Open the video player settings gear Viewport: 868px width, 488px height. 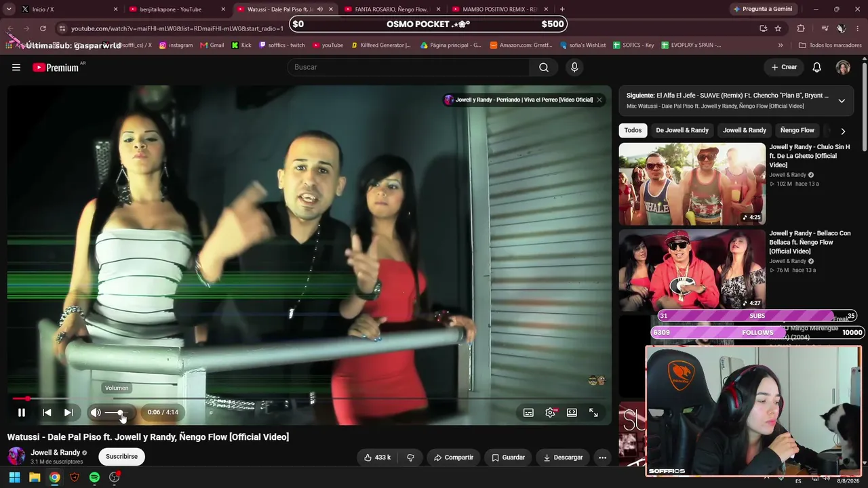click(x=550, y=412)
